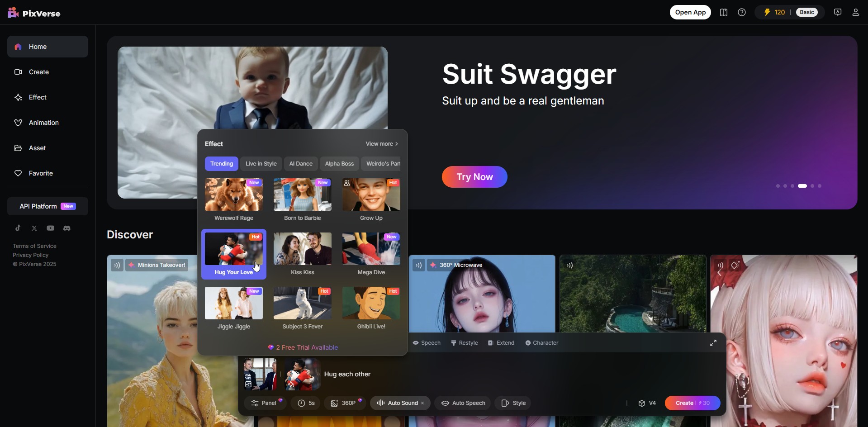
Task: Go to Asset in the sidebar
Action: point(37,148)
